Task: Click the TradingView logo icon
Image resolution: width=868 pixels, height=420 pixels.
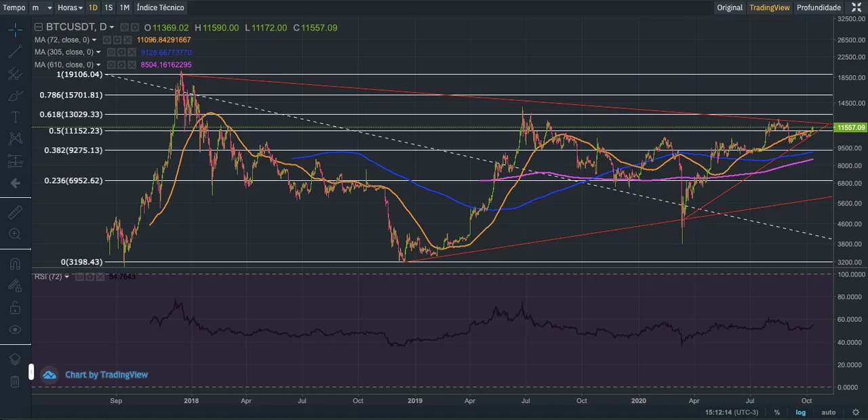Action: pyautogui.click(x=49, y=375)
